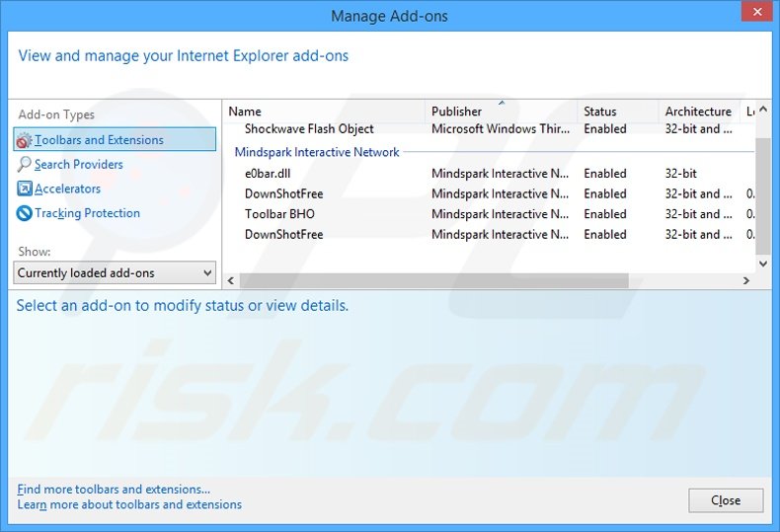780x532 pixels.
Task: Open Tracking Protection add-on type
Action: 88,213
